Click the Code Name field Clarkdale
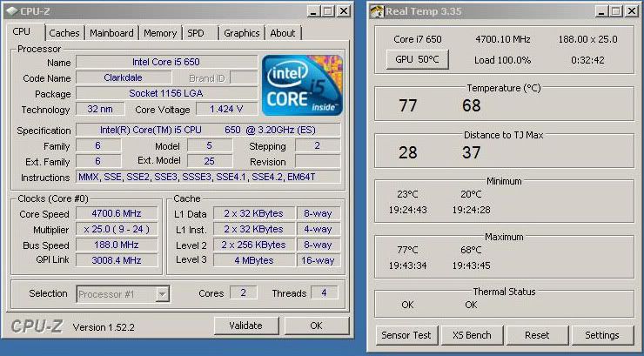This screenshot has width=644, height=356. 124,77
